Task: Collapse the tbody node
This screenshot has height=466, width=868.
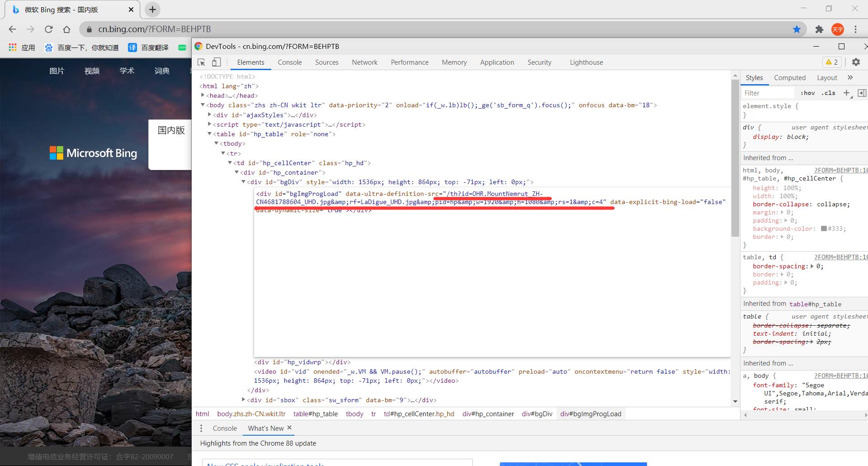Action: pos(217,143)
